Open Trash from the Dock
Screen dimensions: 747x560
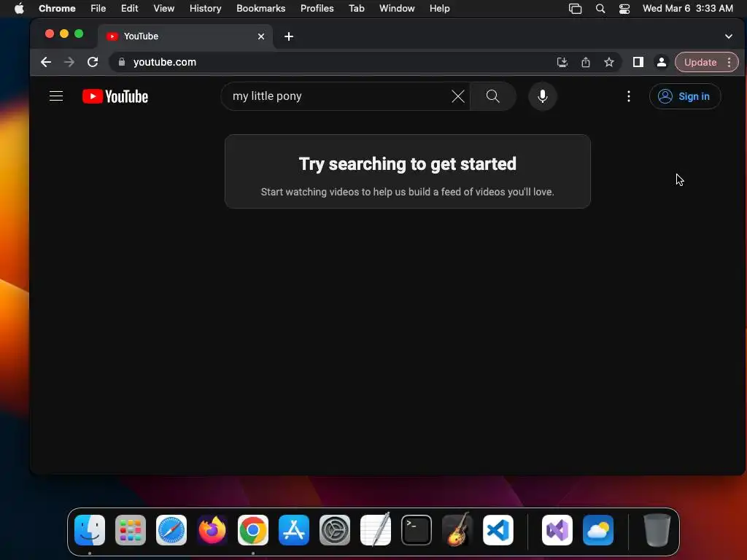(657, 530)
